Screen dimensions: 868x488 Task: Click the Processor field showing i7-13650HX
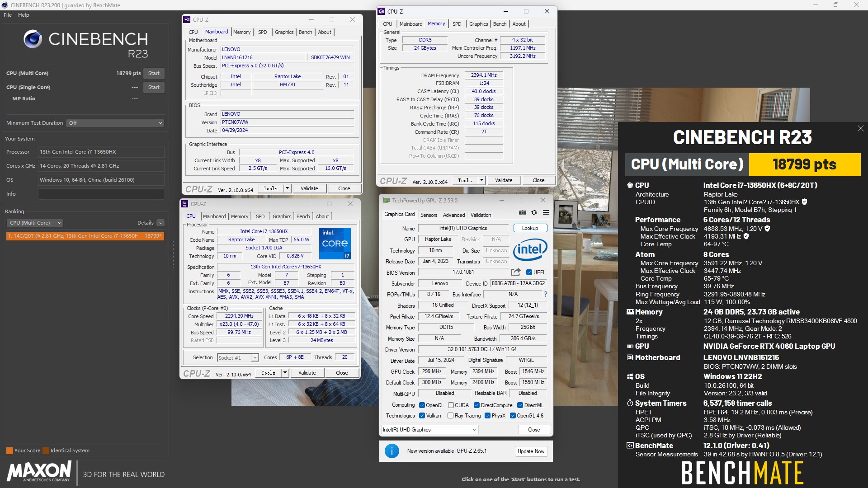pyautogui.click(x=101, y=152)
